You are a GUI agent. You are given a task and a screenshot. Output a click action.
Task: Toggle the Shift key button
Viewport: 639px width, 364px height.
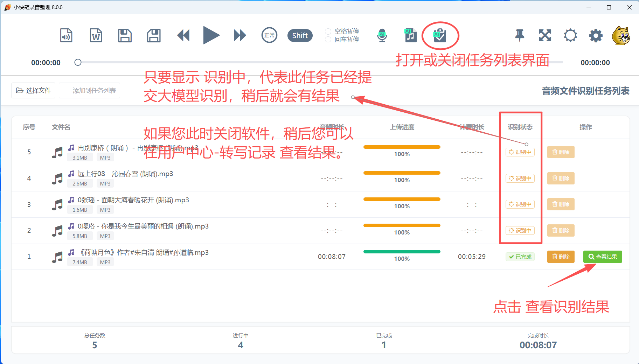point(300,35)
